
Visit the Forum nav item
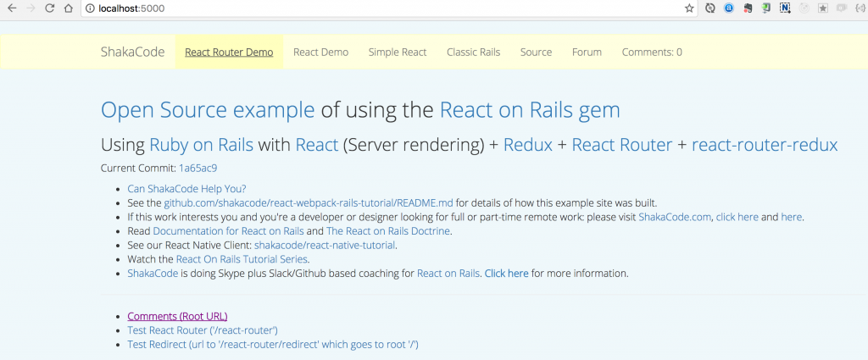(587, 52)
